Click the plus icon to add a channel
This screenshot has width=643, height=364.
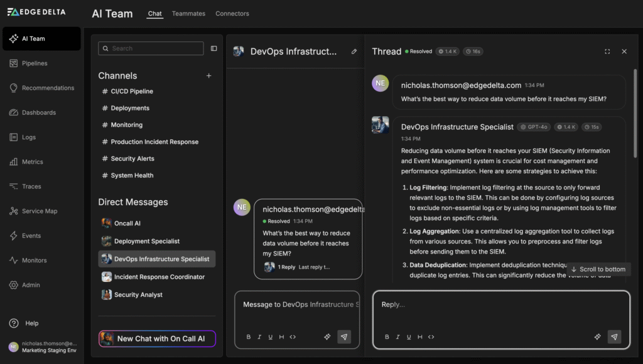(x=209, y=76)
